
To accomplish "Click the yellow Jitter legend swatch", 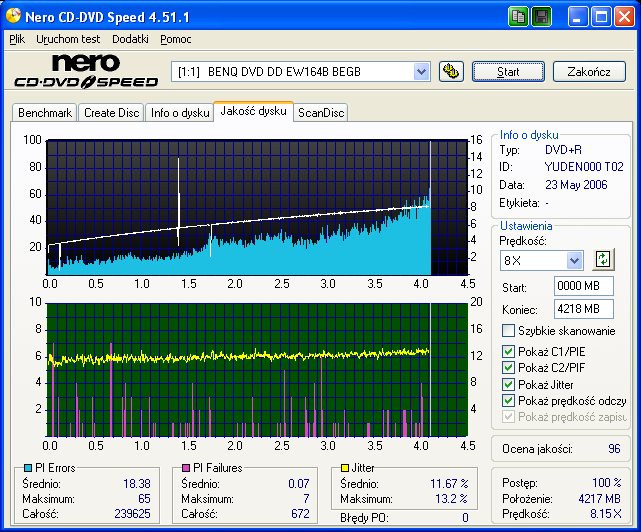I will pos(345,467).
